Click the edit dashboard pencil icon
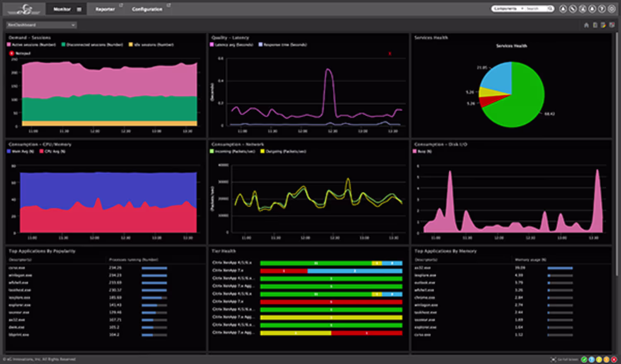 pyautogui.click(x=604, y=25)
